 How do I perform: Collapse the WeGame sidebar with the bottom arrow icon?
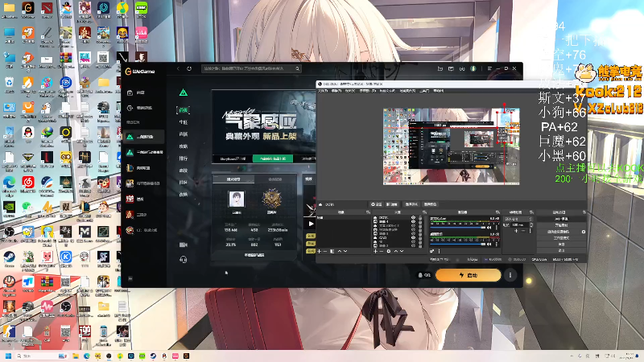pos(130,278)
